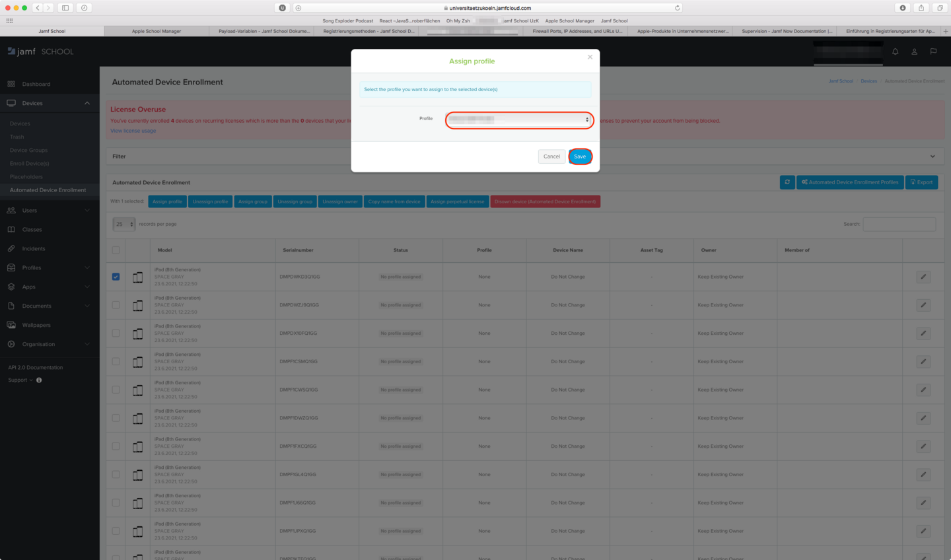Click the Search input field
The height and width of the screenshot is (560, 951).
[899, 224]
